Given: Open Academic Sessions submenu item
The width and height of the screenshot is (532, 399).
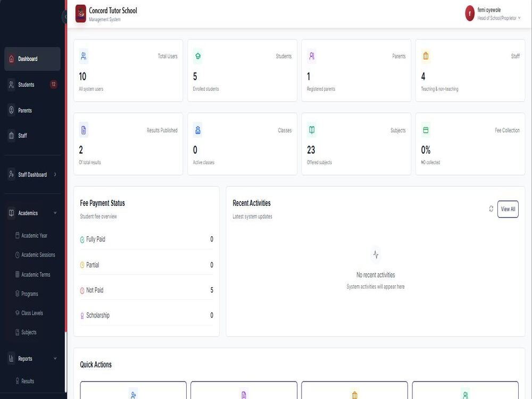Looking at the screenshot, I should coord(35,255).
